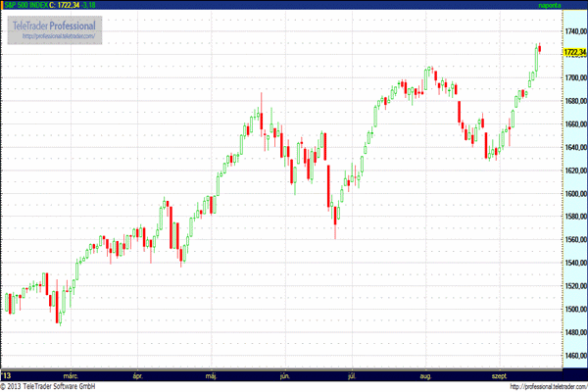Click the latest red candlestick at chart top

coord(540,48)
